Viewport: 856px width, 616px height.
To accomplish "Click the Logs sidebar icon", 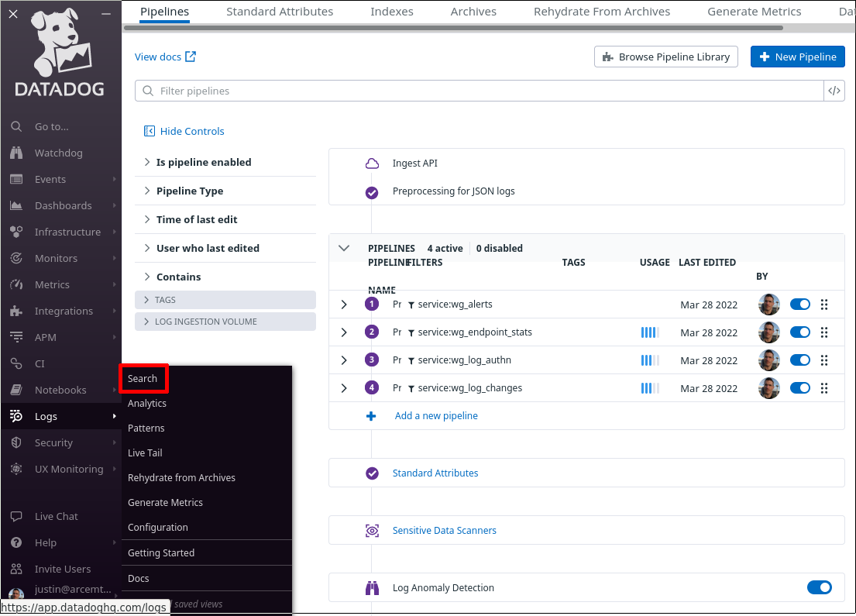I will coord(16,416).
